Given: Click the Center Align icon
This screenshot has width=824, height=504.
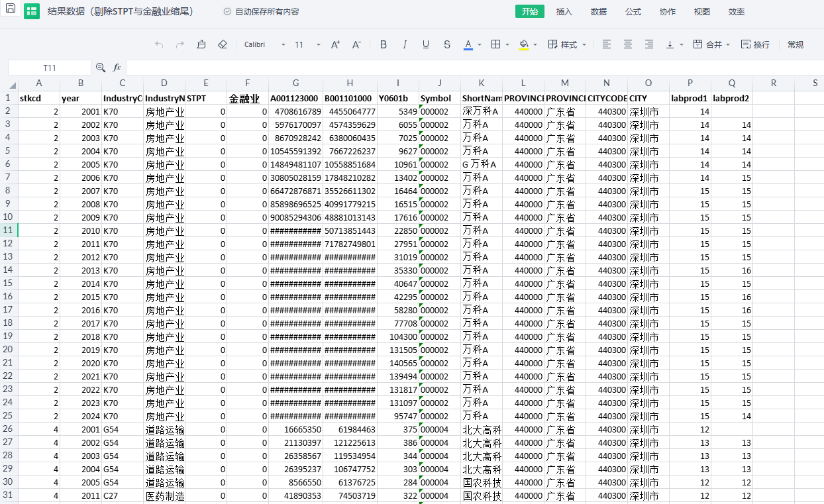Looking at the screenshot, I should pos(628,44).
